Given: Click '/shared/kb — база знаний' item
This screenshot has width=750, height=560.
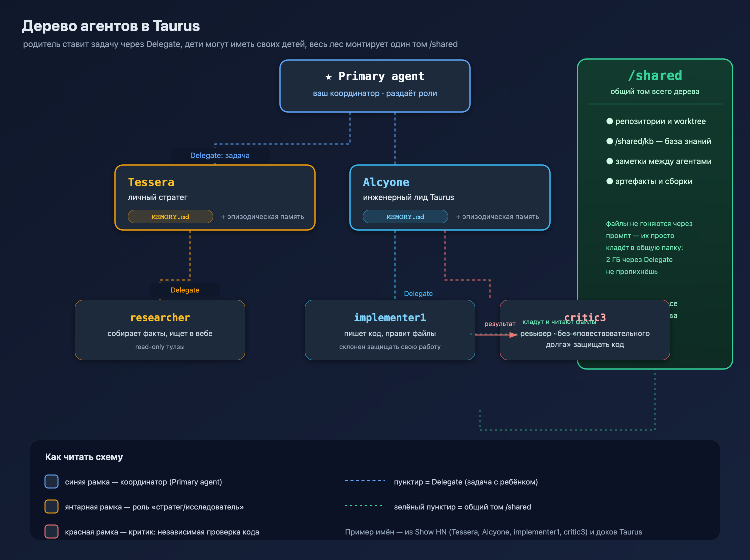Looking at the screenshot, I should [663, 141].
